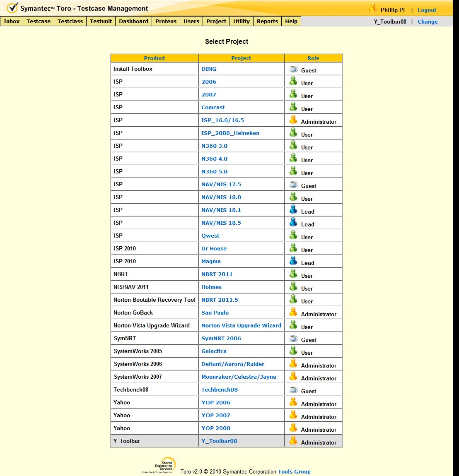Open the Users menu
Viewport: 459px width, 476px height.
click(x=191, y=21)
